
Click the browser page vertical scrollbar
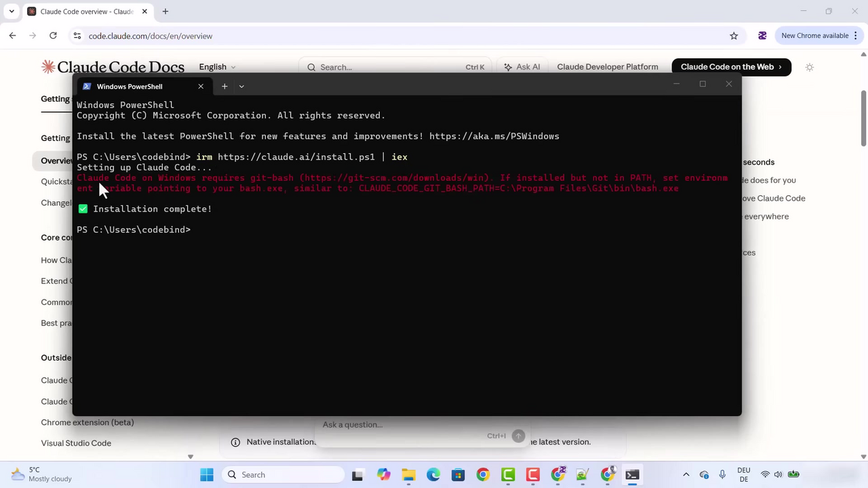click(863, 117)
